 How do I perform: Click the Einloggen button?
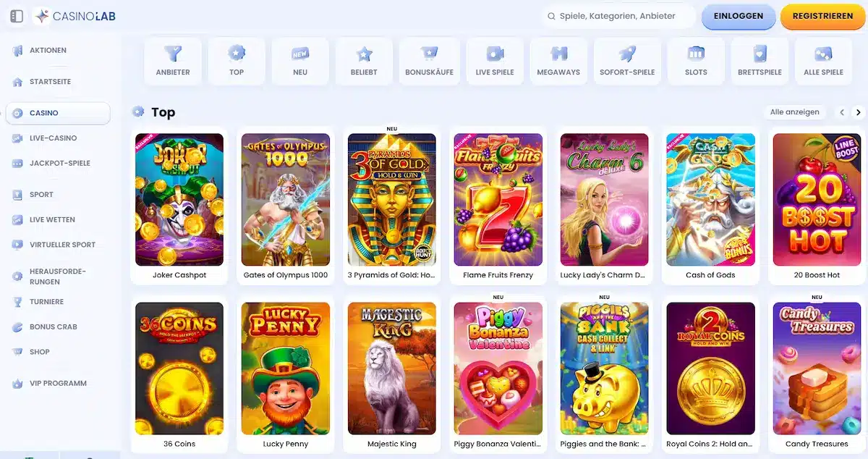pyautogui.click(x=739, y=16)
